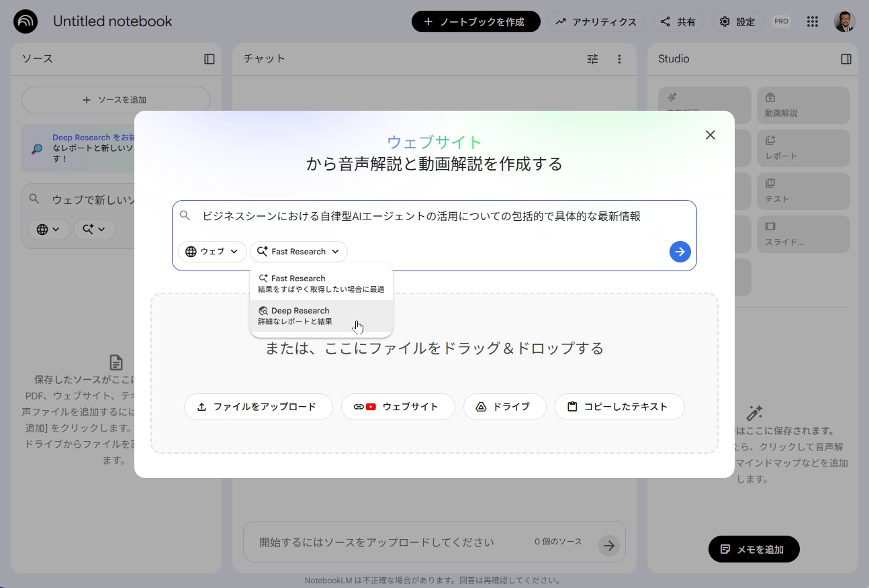
Task: Submit search with blue arrow button
Action: (680, 252)
